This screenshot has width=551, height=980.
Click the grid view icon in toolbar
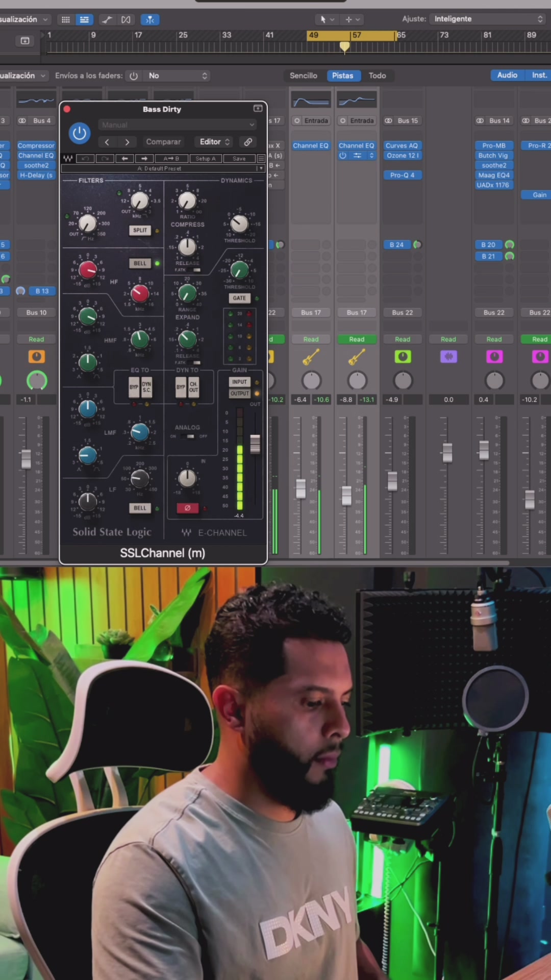(x=65, y=19)
